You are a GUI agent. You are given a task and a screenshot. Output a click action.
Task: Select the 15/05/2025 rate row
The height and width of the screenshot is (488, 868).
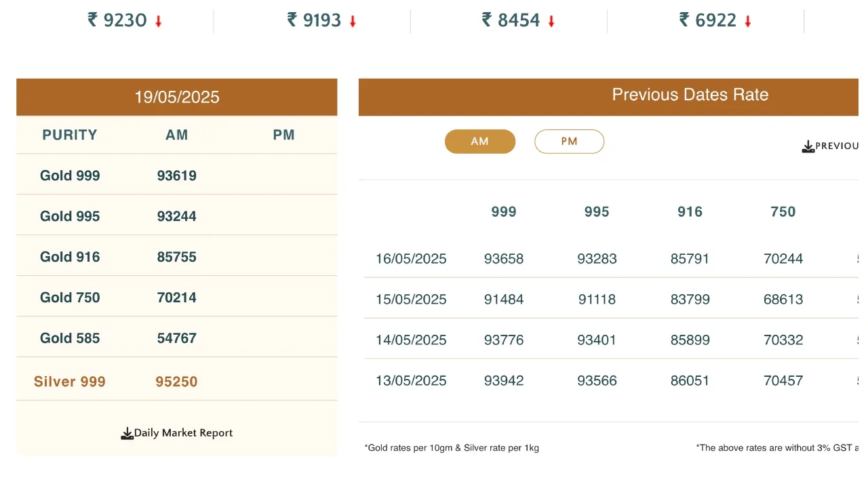[411, 299]
